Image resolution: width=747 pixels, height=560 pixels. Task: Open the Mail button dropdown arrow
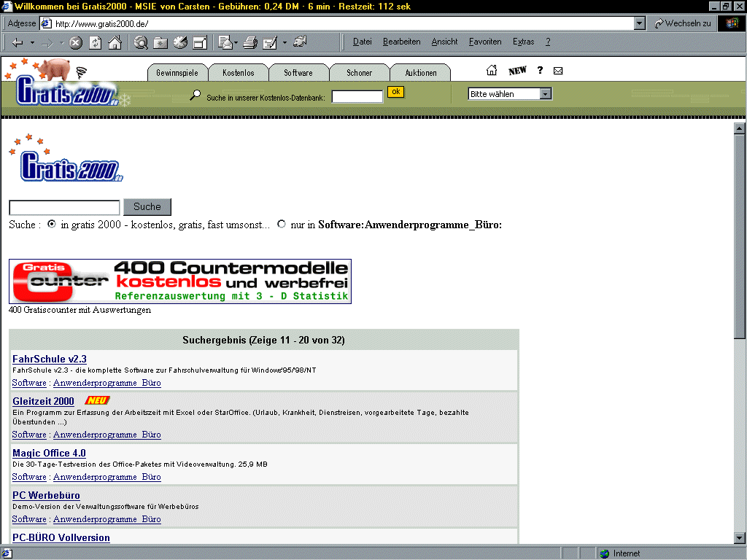[236, 43]
